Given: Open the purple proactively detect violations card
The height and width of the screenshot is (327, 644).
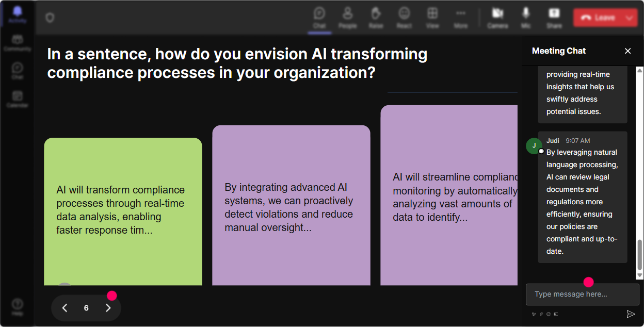Looking at the screenshot, I should click(291, 205).
